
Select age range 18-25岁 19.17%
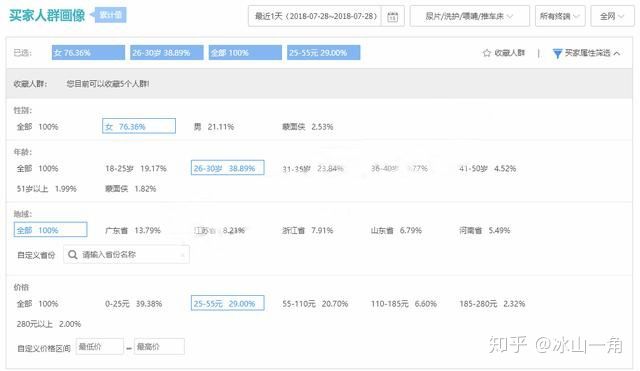pyautogui.click(x=136, y=169)
